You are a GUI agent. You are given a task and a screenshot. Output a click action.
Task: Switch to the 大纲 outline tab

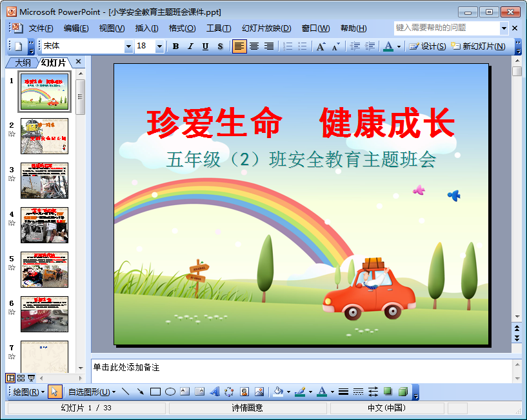[x=23, y=63]
